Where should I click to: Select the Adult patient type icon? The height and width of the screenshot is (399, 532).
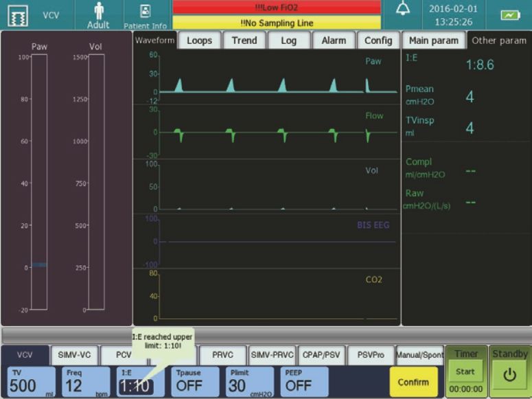coord(98,15)
